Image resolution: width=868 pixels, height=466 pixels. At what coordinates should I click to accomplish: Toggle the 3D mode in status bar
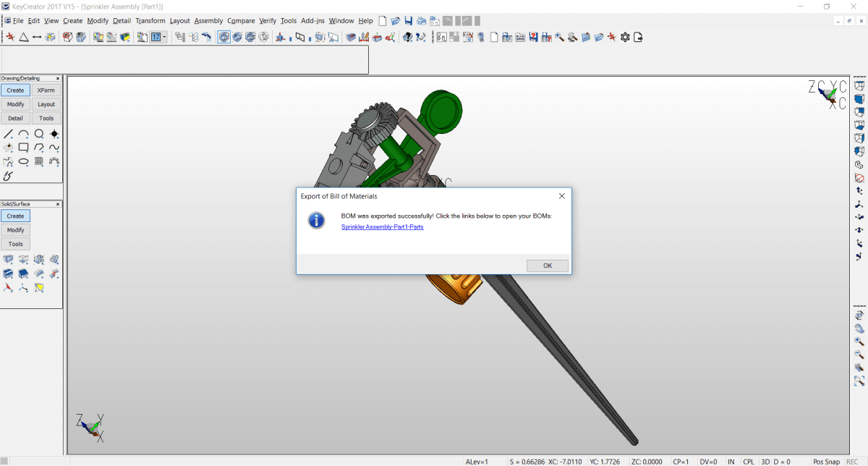coord(765,462)
